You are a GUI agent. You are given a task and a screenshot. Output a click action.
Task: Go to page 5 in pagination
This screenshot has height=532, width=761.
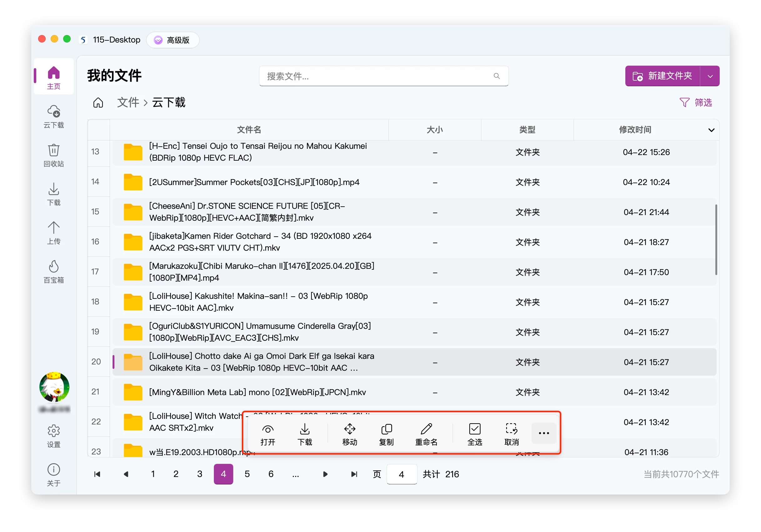pyautogui.click(x=247, y=474)
